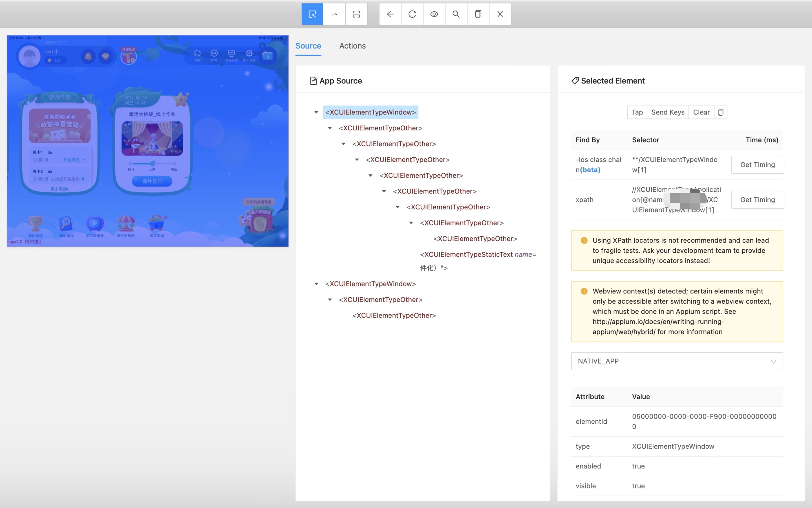
Task: Tap the 刷新 refresh icon in device screenshot
Action: 197,55
